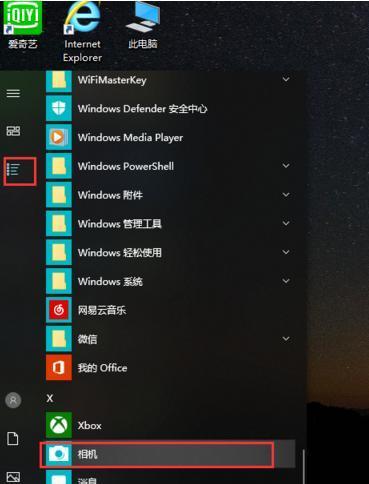Launch Windows Media Player label

130,138
